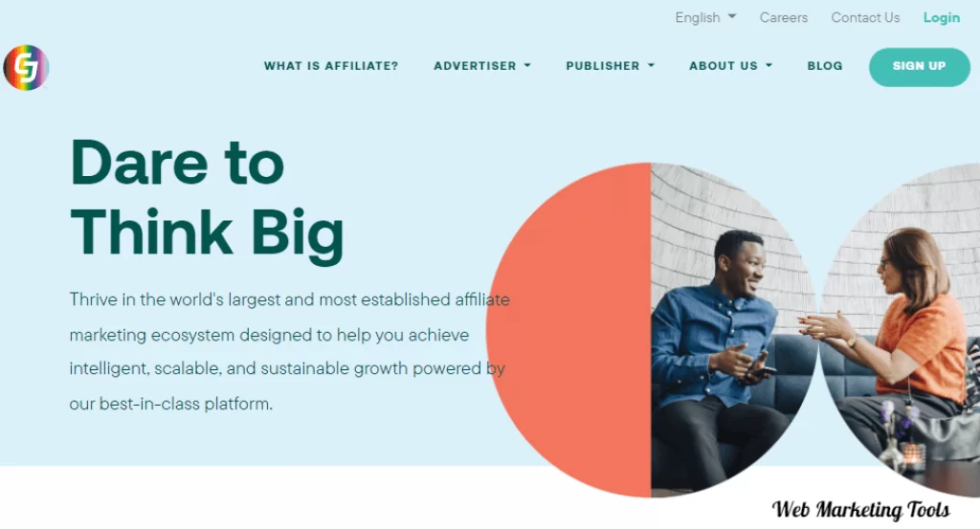Image resolution: width=980 pixels, height=529 pixels.
Task: Click the caret next to English
Action: [732, 16]
